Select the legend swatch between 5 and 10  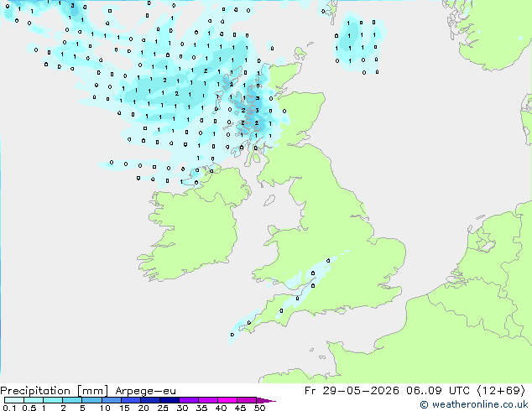pos(91,400)
